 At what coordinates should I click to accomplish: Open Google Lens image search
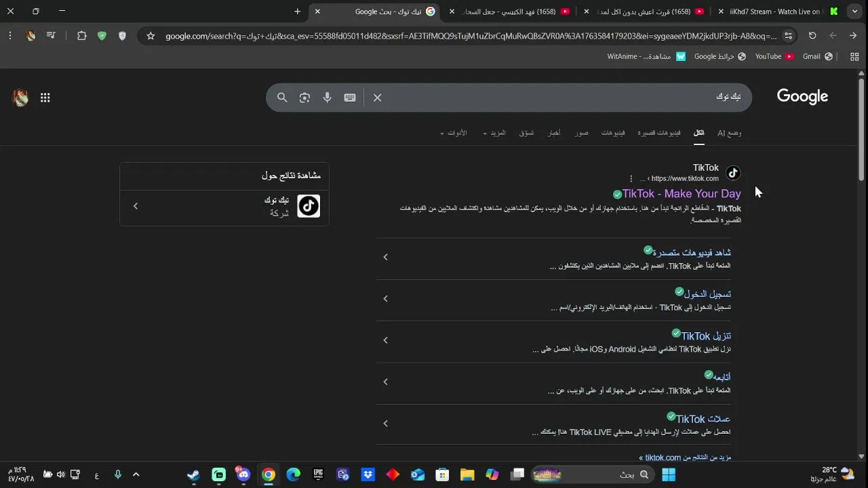304,98
